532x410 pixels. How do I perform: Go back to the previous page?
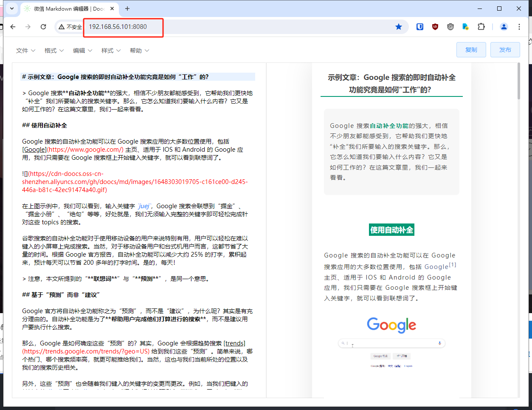(13, 27)
